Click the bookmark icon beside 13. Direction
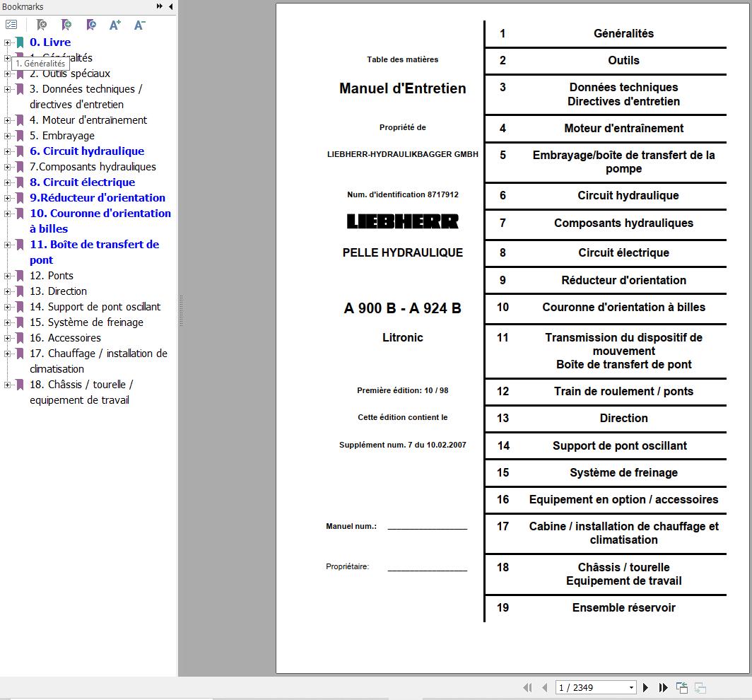Screen dimensions: 752x700 [20, 291]
